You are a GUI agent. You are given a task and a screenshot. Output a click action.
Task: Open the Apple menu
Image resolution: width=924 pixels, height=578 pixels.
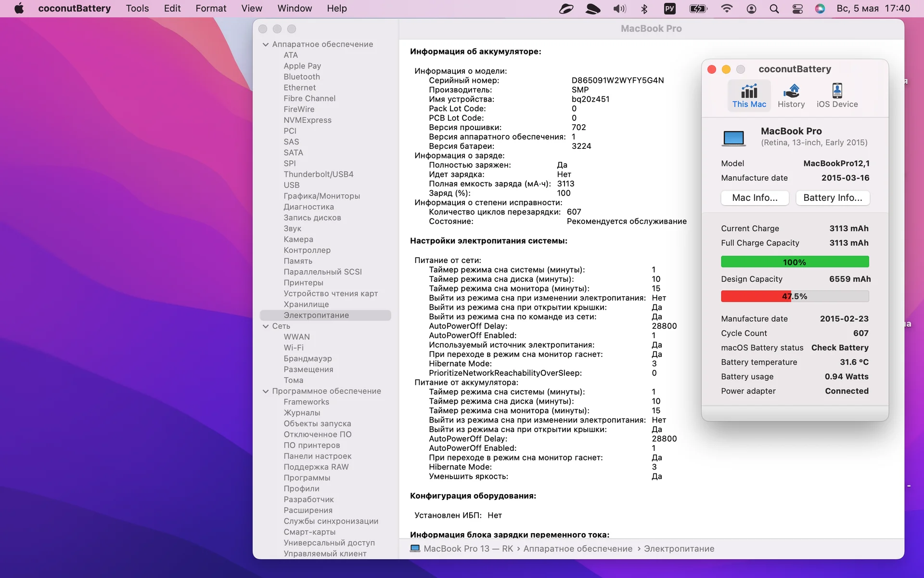[x=19, y=8]
